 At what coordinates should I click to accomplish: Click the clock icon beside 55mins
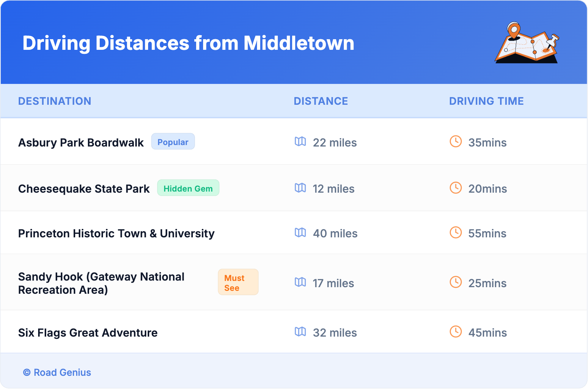[x=456, y=233]
